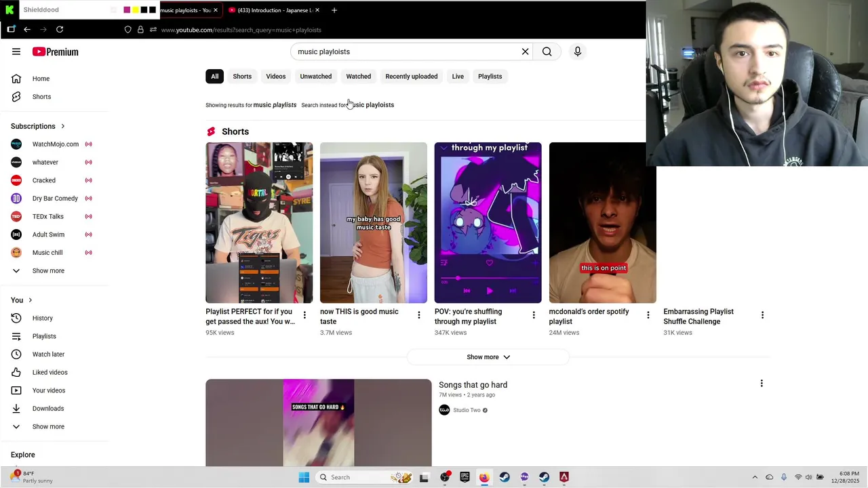Show hidden system tray icons

click(755, 477)
